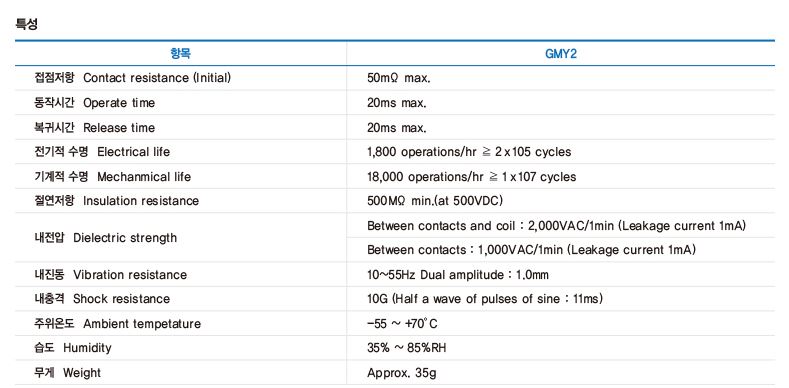Click the 500MΩ min.(at 500VDC) value
This screenshot has width=789, height=388.
click(x=435, y=201)
